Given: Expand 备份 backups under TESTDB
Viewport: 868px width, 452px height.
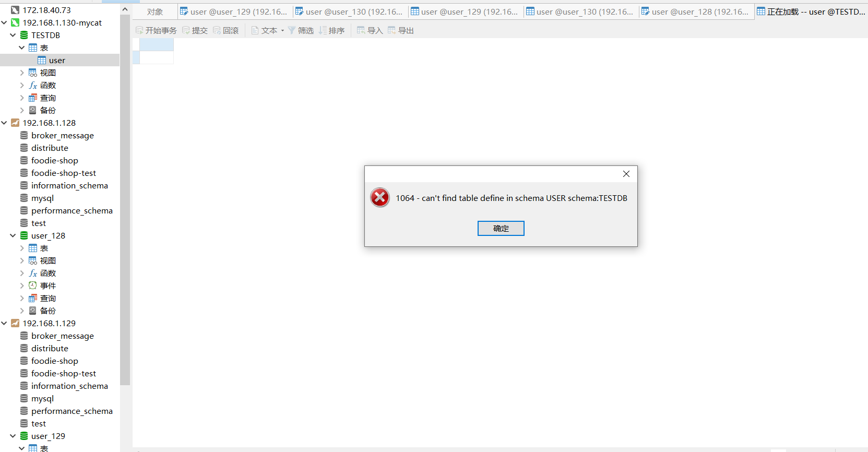Looking at the screenshot, I should click(x=22, y=110).
